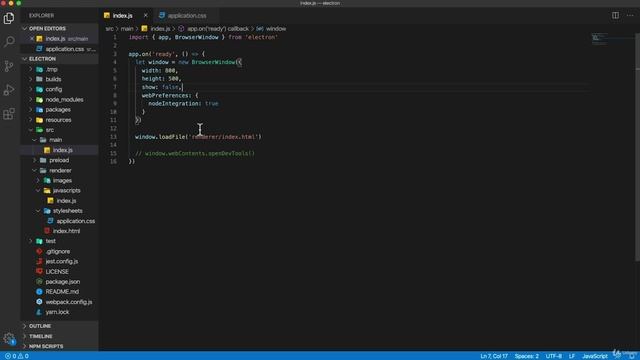Screen dimensions: 640x360
Task: Open Go to Line via Ln 7, Col 17
Action: [494, 356]
